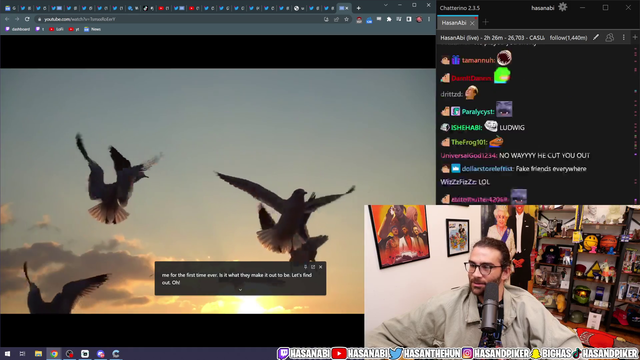This screenshot has width=640, height=360.
Task: Click username ISHEHABI in chat
Action: pyautogui.click(x=466, y=128)
